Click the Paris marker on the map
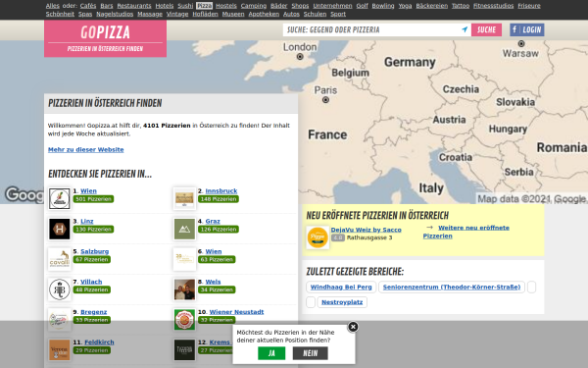The width and height of the screenshot is (588, 368). pyautogui.click(x=326, y=100)
